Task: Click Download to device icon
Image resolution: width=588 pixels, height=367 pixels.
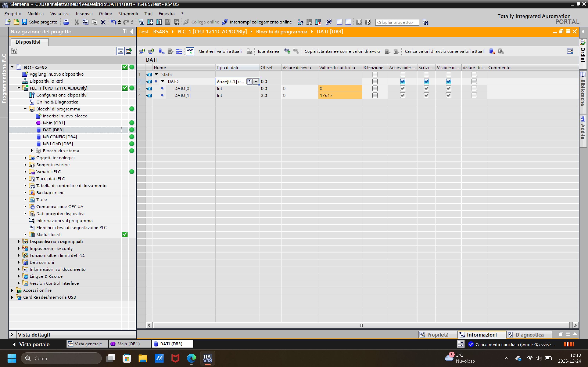Action: 150,22
